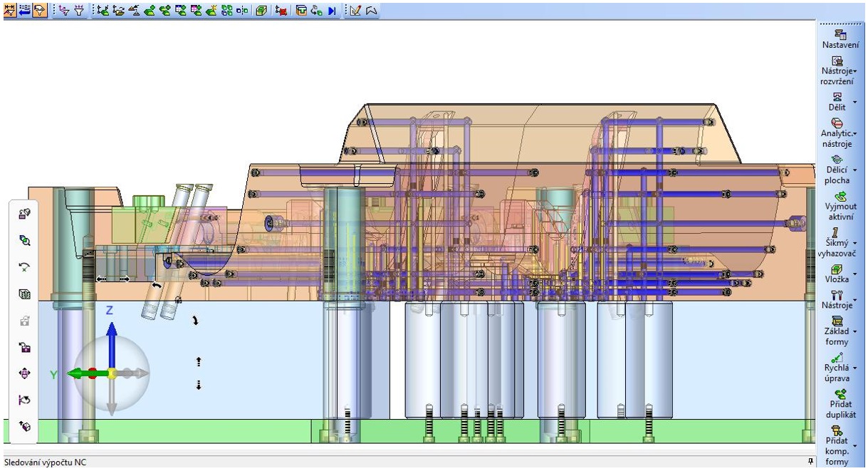Click the rotate view icon in left toolbar
Screen dimensions: 868x471
tap(23, 266)
